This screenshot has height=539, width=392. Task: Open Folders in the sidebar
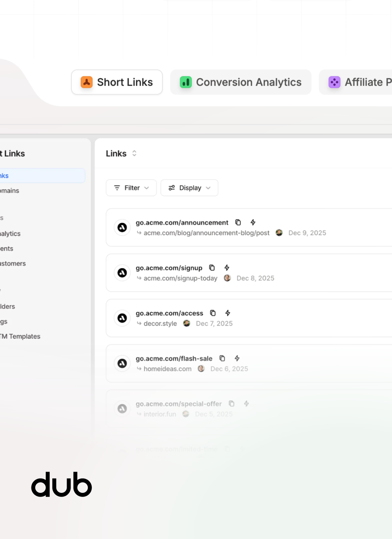(8, 307)
